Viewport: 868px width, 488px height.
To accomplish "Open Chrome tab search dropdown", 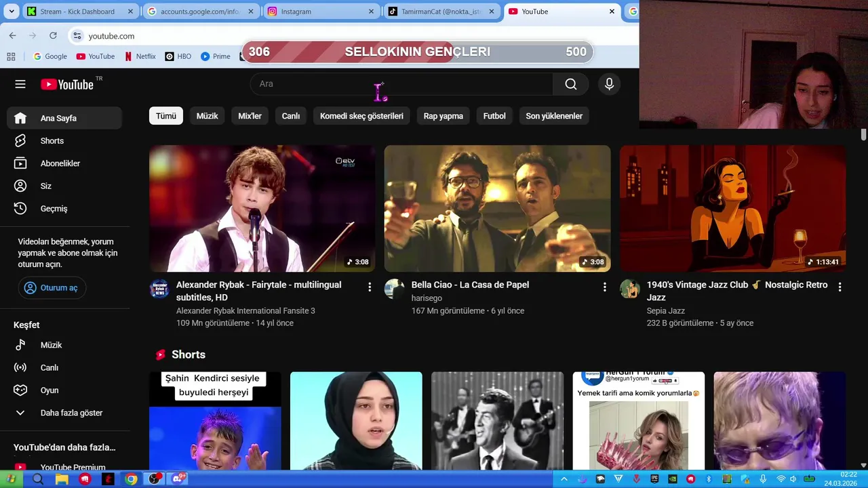I will [11, 12].
